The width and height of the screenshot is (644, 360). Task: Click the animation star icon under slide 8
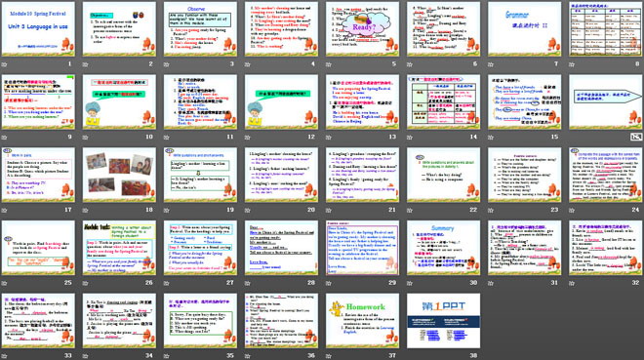(x=572, y=64)
